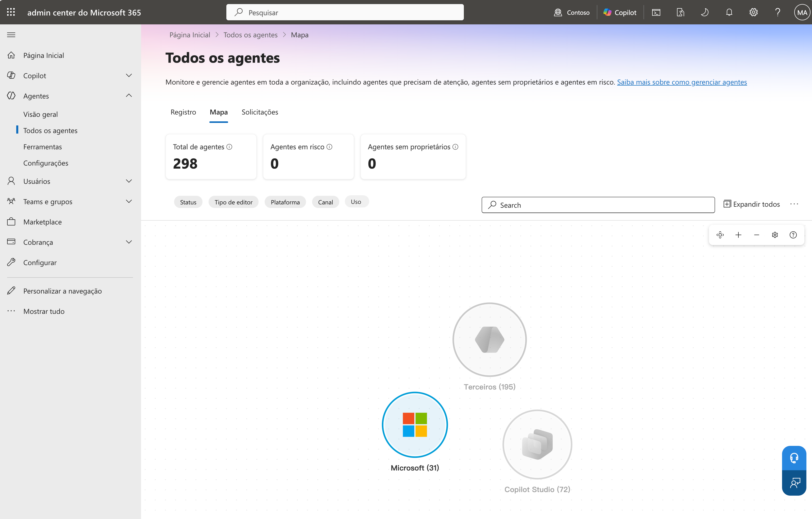The width and height of the screenshot is (812, 519).
Task: Open map settings gear icon
Action: [x=775, y=235]
